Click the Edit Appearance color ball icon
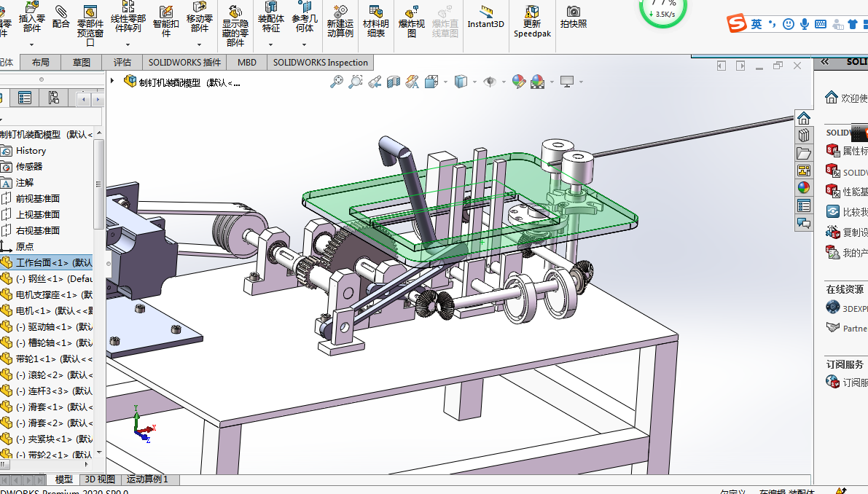 click(519, 82)
